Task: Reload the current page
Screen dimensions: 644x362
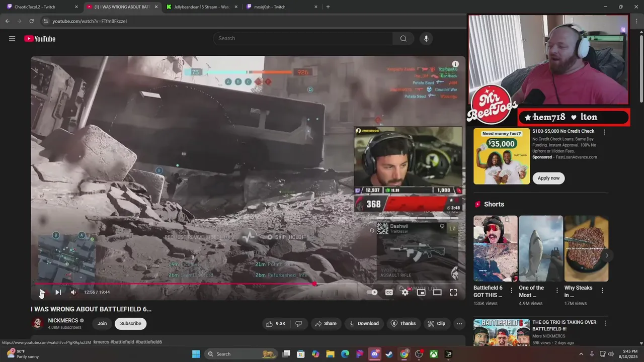Action: (31, 21)
